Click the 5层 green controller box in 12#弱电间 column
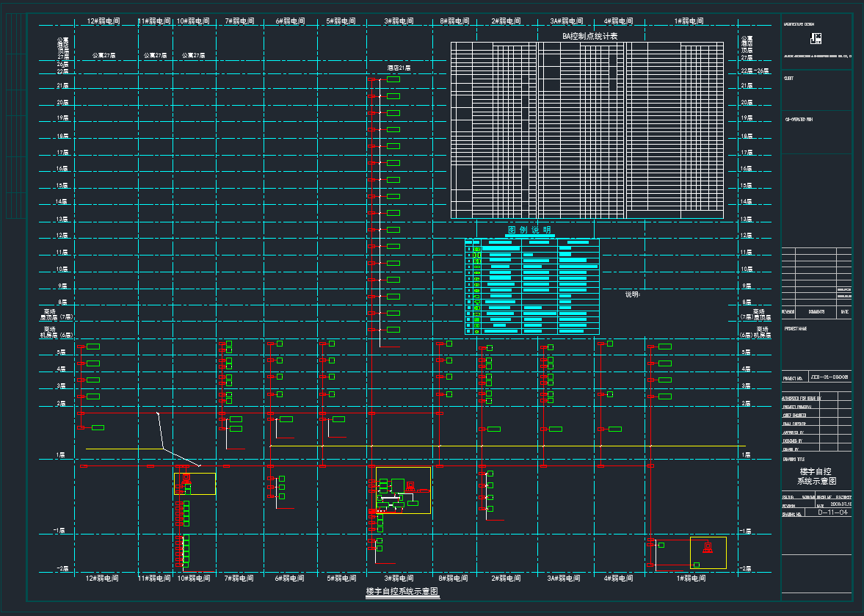 93,347
